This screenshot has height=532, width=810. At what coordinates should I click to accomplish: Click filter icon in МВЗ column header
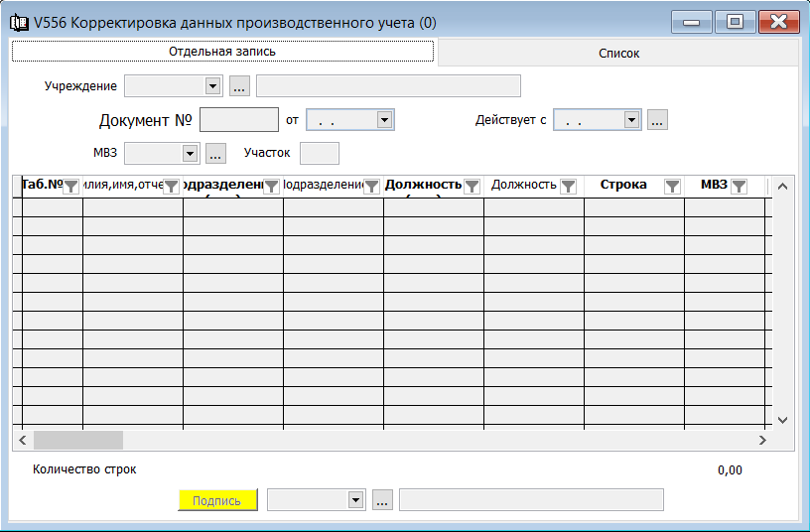pyautogui.click(x=739, y=186)
